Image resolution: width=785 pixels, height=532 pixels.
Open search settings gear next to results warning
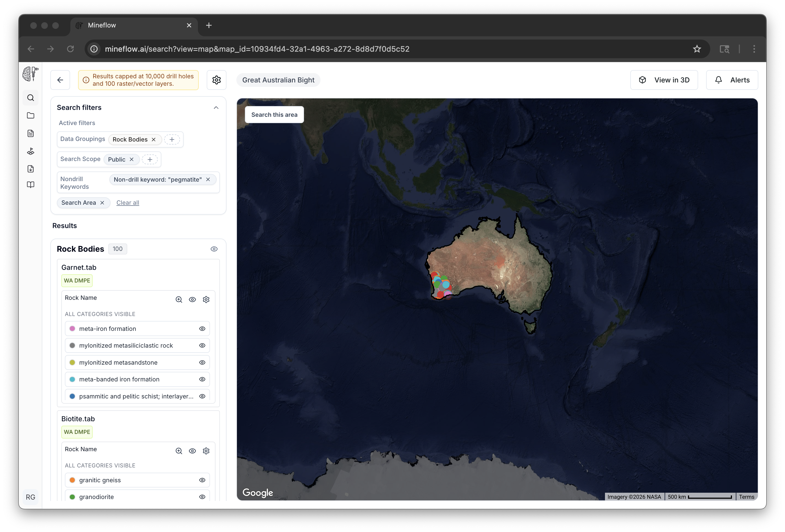217,80
